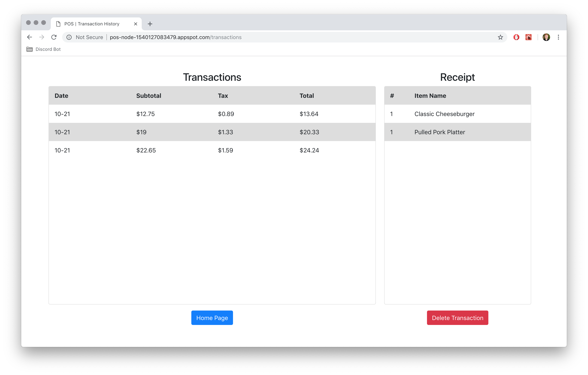Screen dimensions: 588x375
Task: Close the POS Transaction History tab
Action: [135, 24]
